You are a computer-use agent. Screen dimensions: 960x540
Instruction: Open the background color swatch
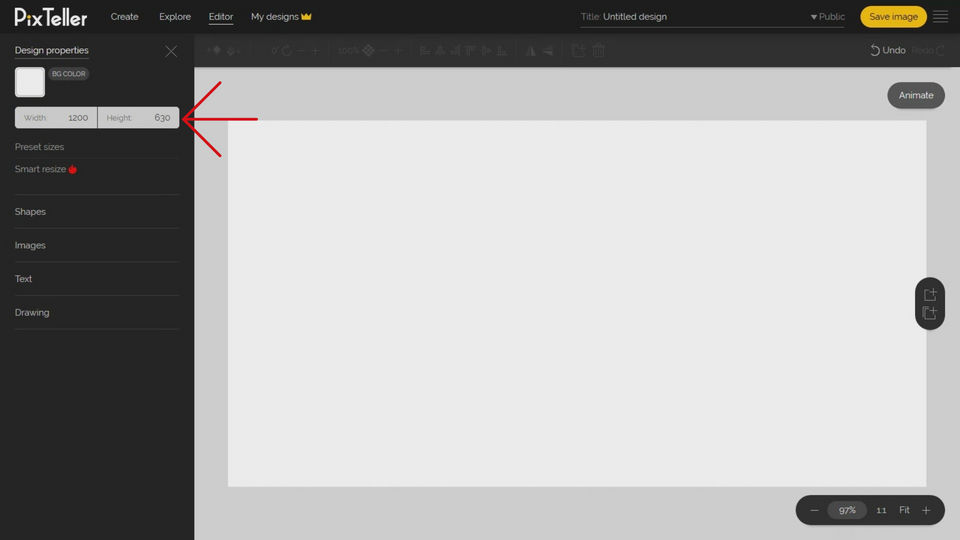tap(30, 82)
